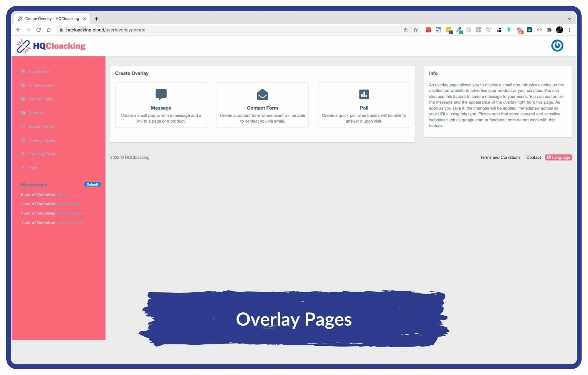Click the HQCloacking logo
This screenshot has width=588, height=375.
tap(51, 46)
